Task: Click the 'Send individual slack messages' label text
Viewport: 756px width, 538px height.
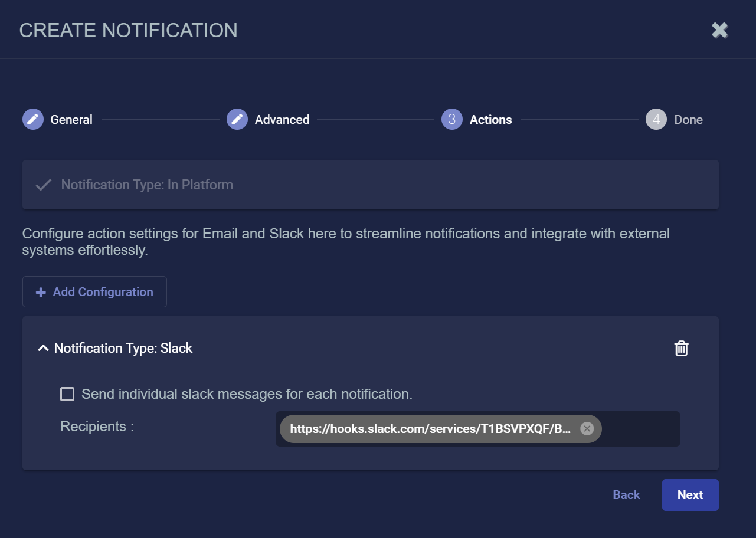Action: point(247,394)
